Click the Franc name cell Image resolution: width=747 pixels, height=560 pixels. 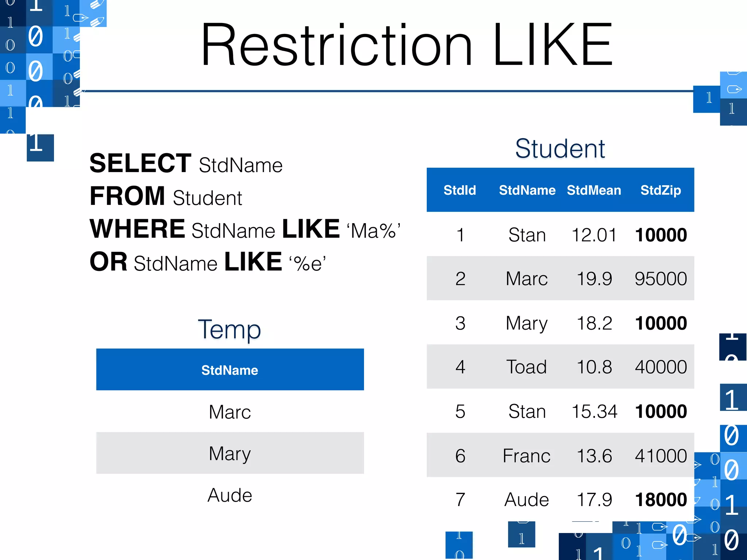click(x=526, y=456)
